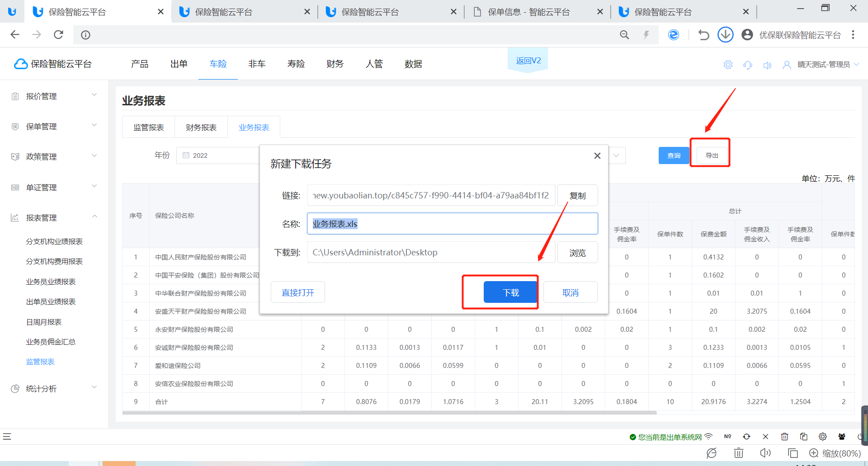Open 分支机构业绩报表 in sidebar
Viewport: 868px width, 466px height.
click(x=54, y=241)
